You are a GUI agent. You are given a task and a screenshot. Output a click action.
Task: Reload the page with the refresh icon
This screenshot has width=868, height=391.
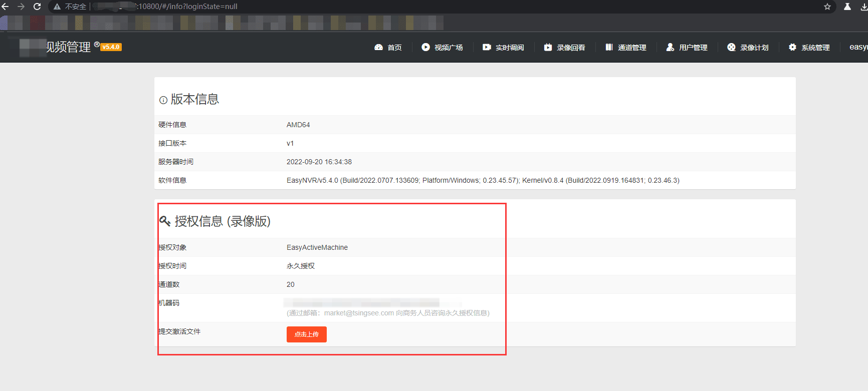(x=37, y=7)
